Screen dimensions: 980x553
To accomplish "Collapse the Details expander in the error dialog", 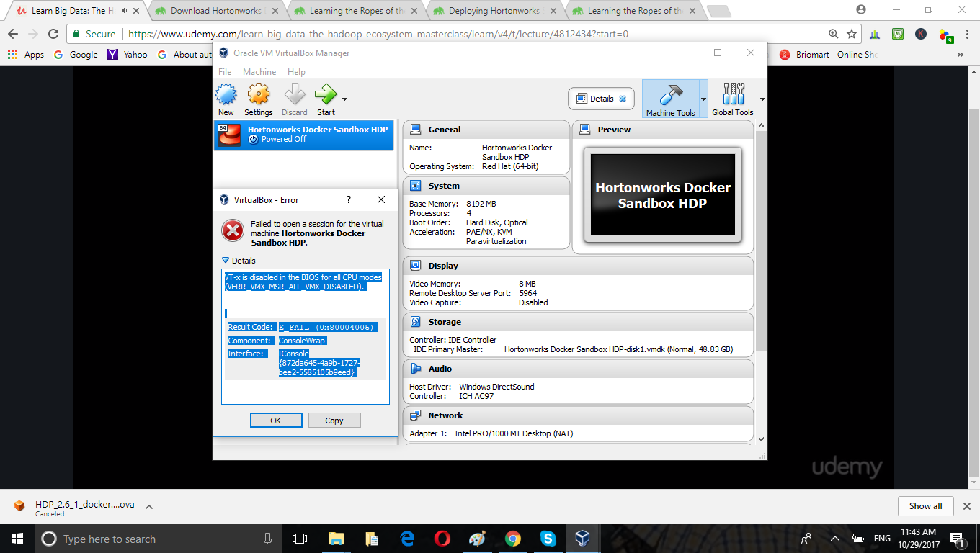I will pyautogui.click(x=226, y=261).
